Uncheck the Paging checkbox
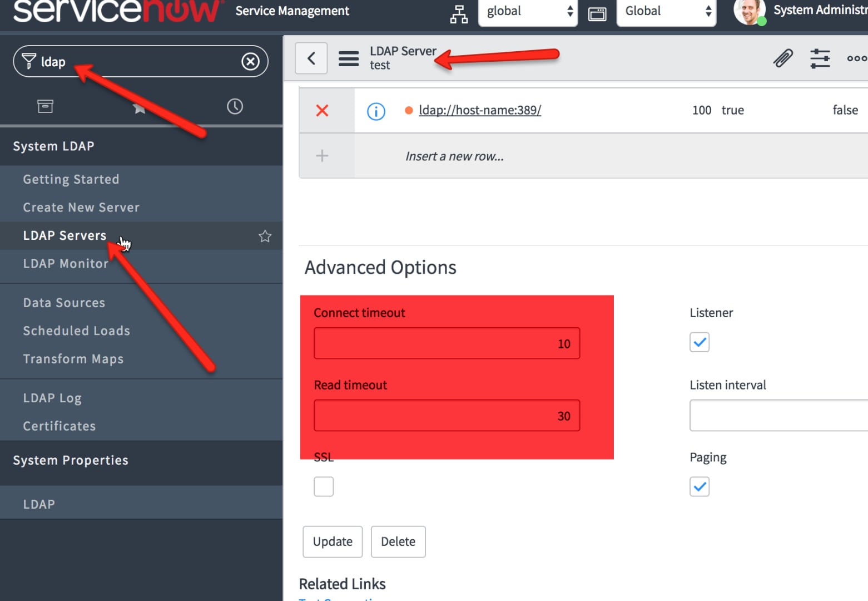868x601 pixels. [700, 486]
